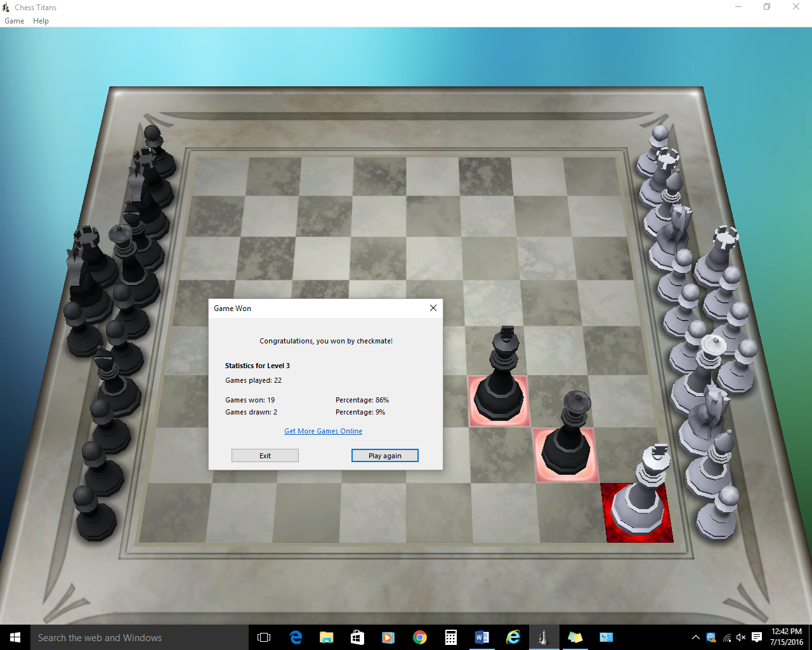Click the Games drawn: 2 statistic
Image resolution: width=812 pixels, height=650 pixels.
pyautogui.click(x=251, y=412)
